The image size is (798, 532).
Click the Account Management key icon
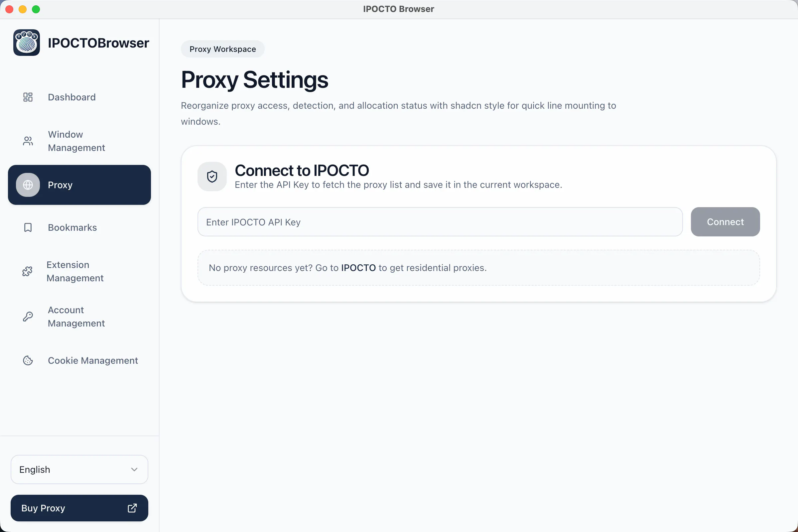tap(28, 317)
